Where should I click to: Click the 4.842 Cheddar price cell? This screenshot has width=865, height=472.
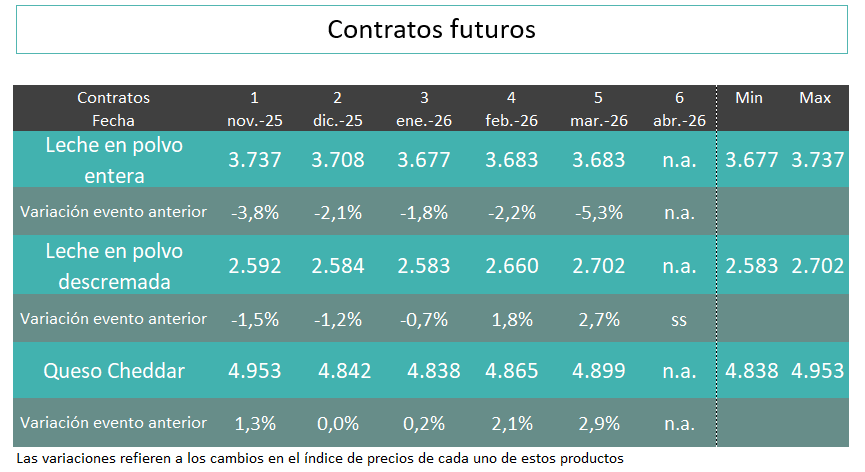[x=345, y=371]
